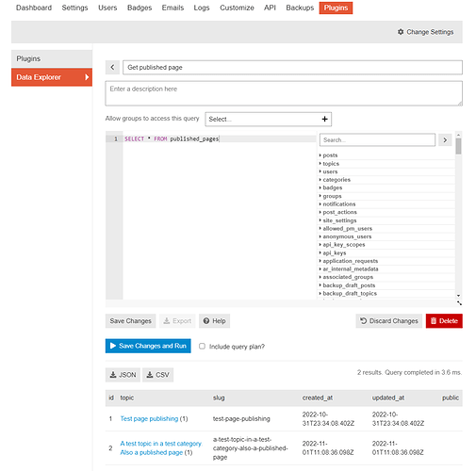Click Data Explorer arrow icon in sidebar
The height and width of the screenshot is (471, 476).
(87, 77)
